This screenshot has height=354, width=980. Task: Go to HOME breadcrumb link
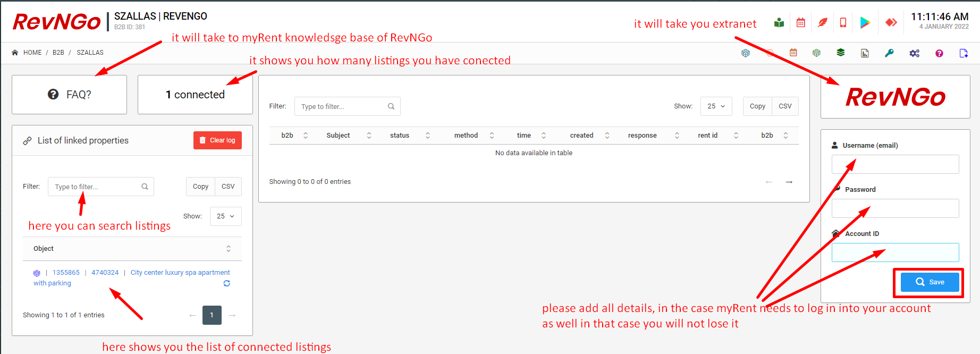pyautogui.click(x=32, y=53)
